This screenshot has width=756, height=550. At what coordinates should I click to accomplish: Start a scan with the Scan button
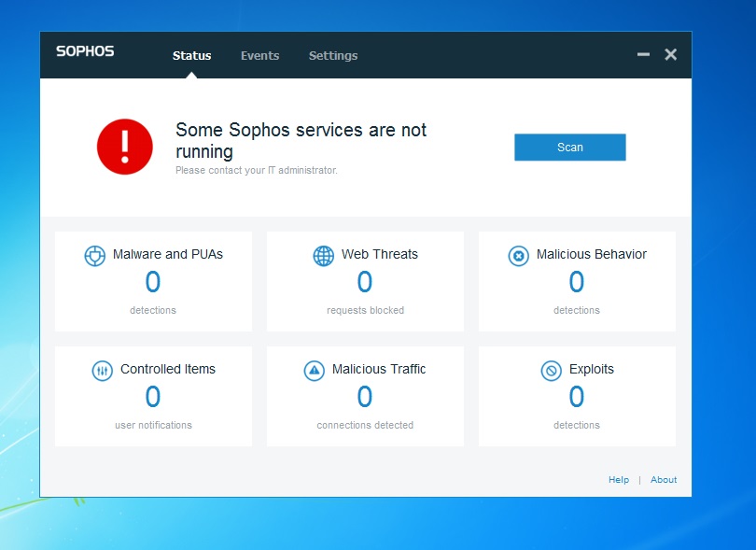pos(570,148)
